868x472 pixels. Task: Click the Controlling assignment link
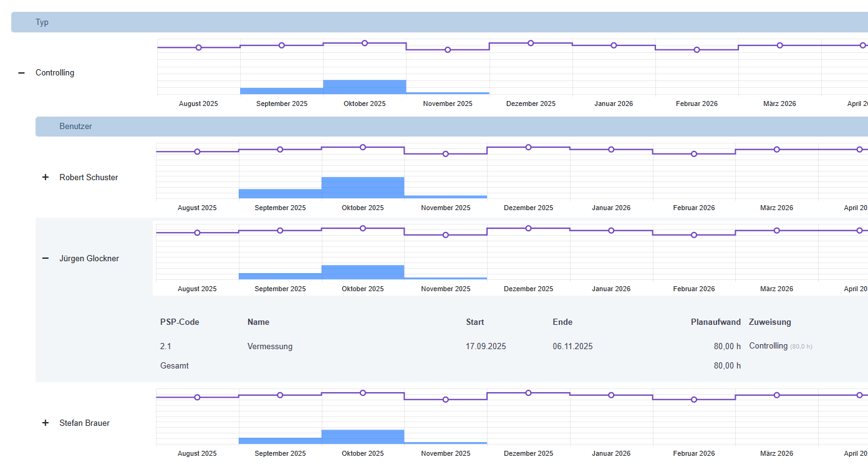click(768, 346)
